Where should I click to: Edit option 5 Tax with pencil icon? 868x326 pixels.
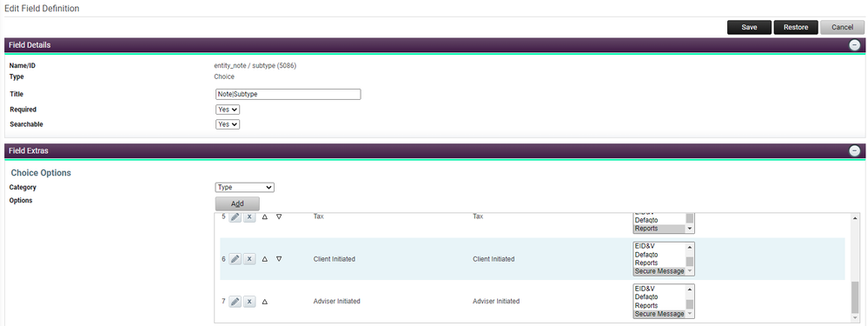pyautogui.click(x=235, y=217)
